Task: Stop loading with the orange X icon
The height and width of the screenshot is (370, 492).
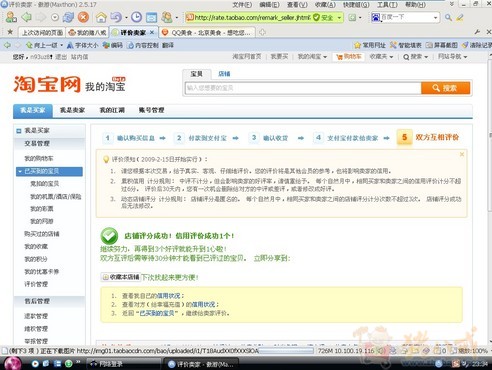Action: point(83,17)
